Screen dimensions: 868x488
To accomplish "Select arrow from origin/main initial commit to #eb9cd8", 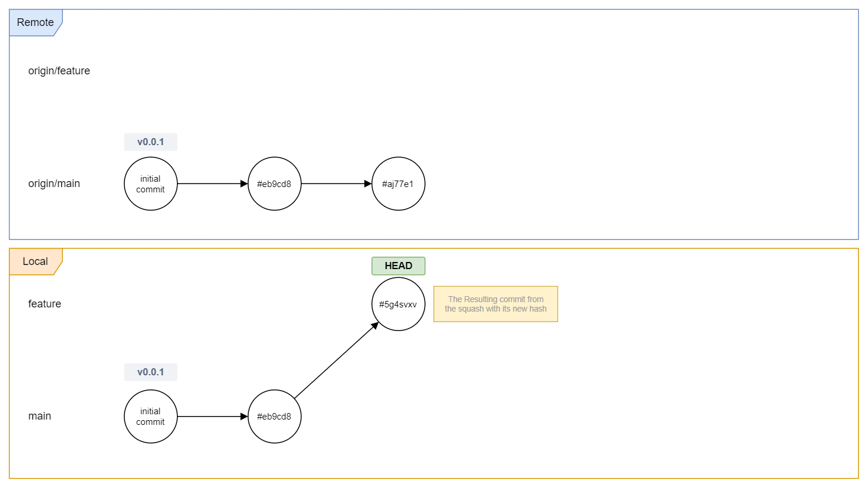I will [212, 184].
